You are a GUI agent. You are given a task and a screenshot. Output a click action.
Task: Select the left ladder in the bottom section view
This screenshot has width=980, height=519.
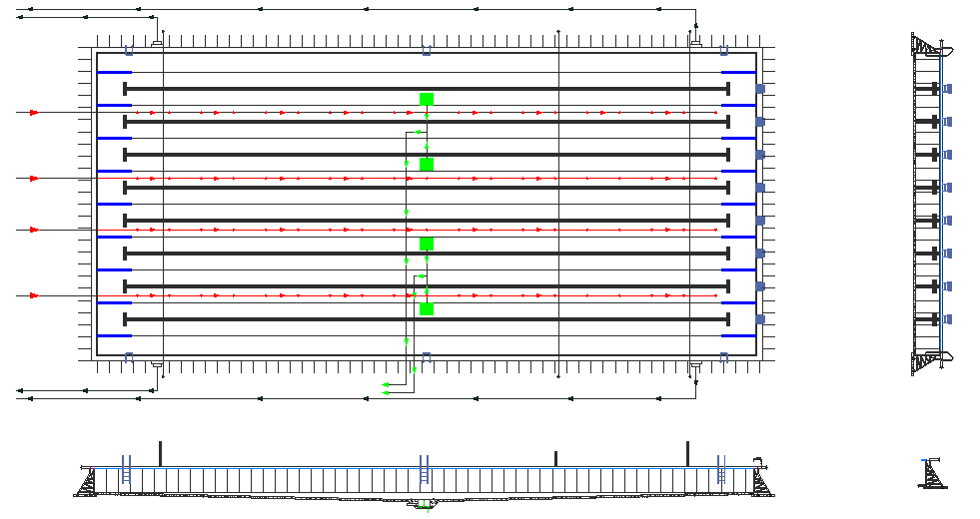point(126,469)
